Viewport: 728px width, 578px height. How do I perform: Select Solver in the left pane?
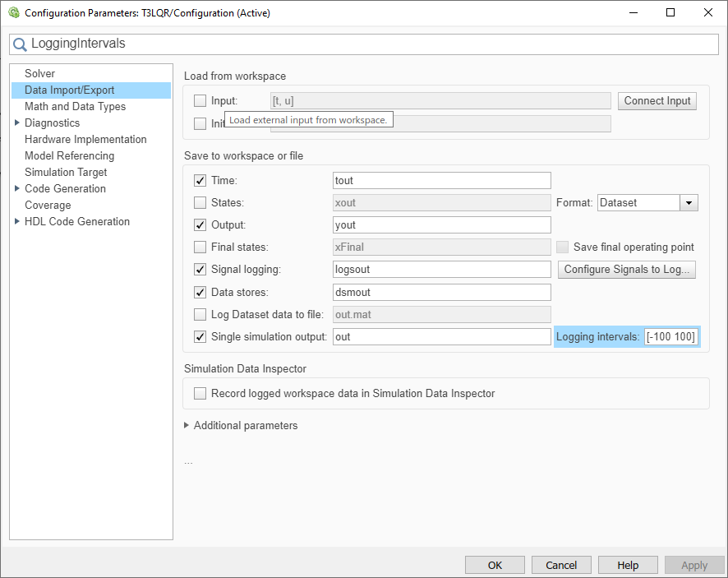[40, 74]
